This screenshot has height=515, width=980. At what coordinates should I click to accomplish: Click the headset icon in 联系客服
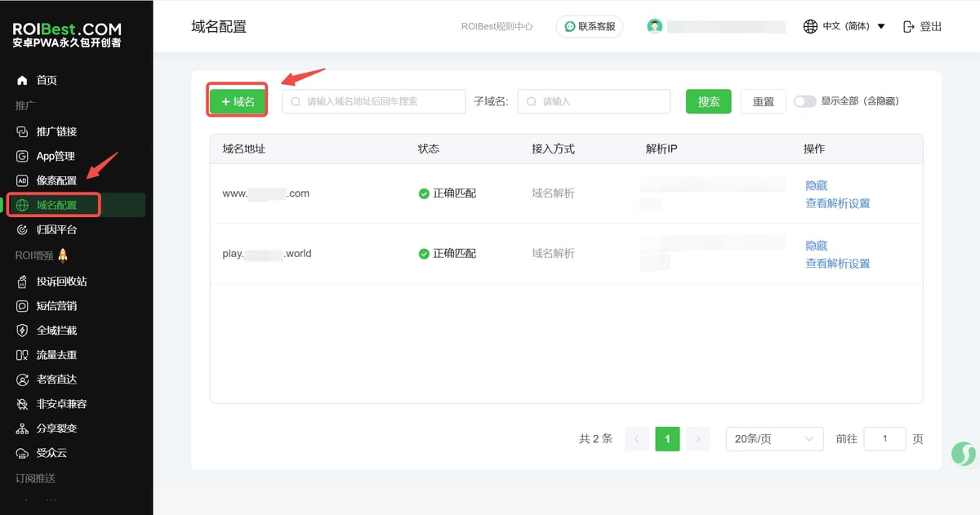click(570, 26)
